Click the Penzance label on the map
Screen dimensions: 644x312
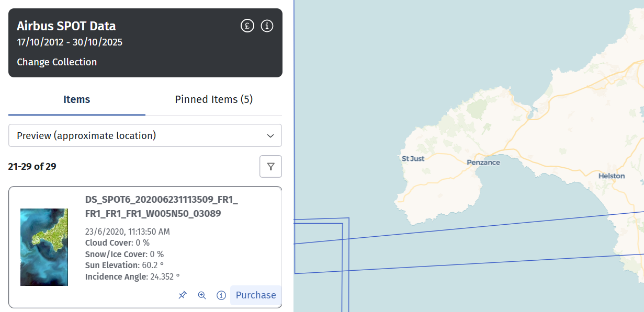coord(483,163)
